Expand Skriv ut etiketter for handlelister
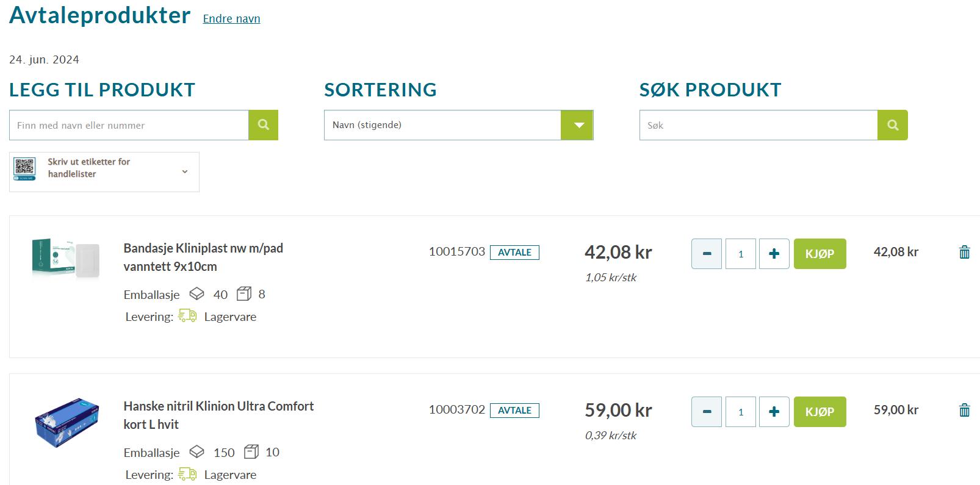Screen dimensions: 980x485 tap(184, 172)
